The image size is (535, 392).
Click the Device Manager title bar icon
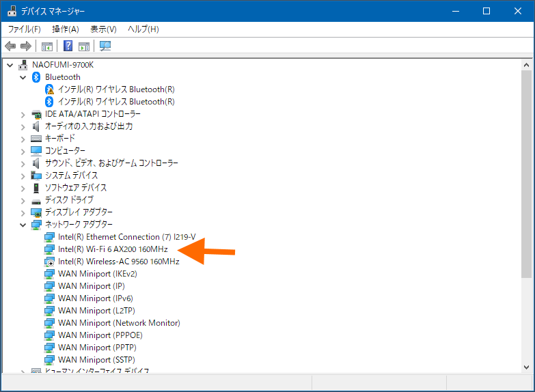pyautogui.click(x=12, y=11)
